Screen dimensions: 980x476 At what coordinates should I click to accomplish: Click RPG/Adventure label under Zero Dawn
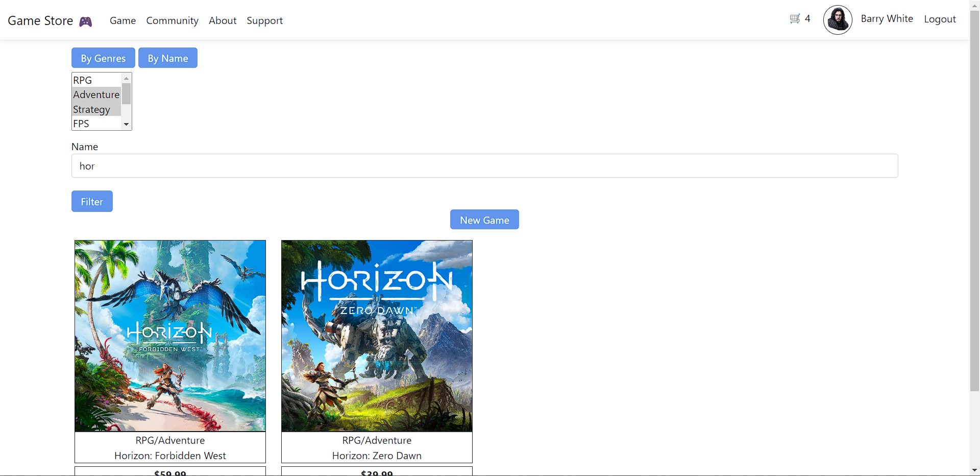(377, 440)
